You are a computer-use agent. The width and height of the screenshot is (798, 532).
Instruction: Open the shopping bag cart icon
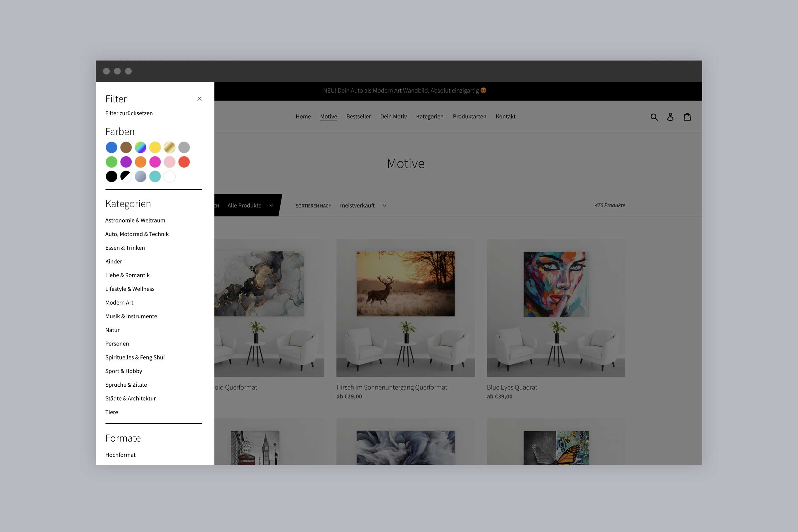[x=687, y=117]
